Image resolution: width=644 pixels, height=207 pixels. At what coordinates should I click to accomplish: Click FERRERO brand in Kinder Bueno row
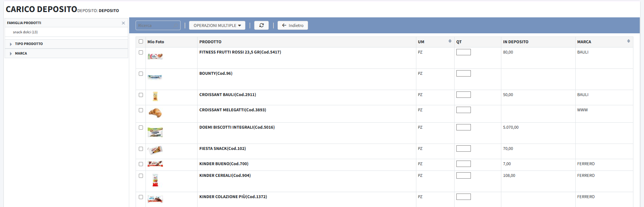pos(586,164)
